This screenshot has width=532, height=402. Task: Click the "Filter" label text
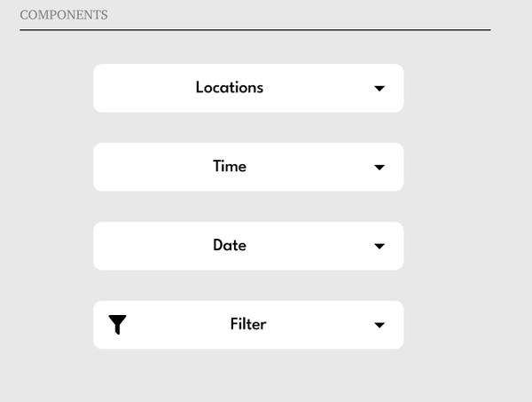coord(248,325)
